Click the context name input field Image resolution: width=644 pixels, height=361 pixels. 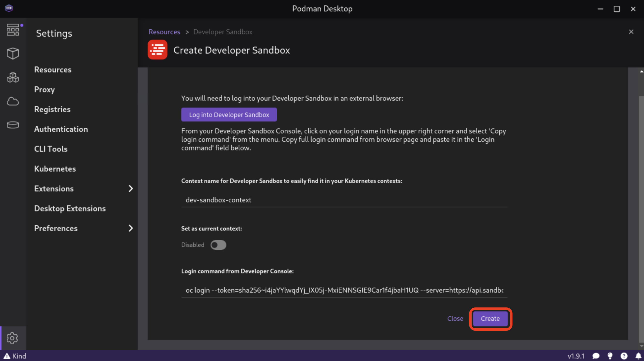344,200
